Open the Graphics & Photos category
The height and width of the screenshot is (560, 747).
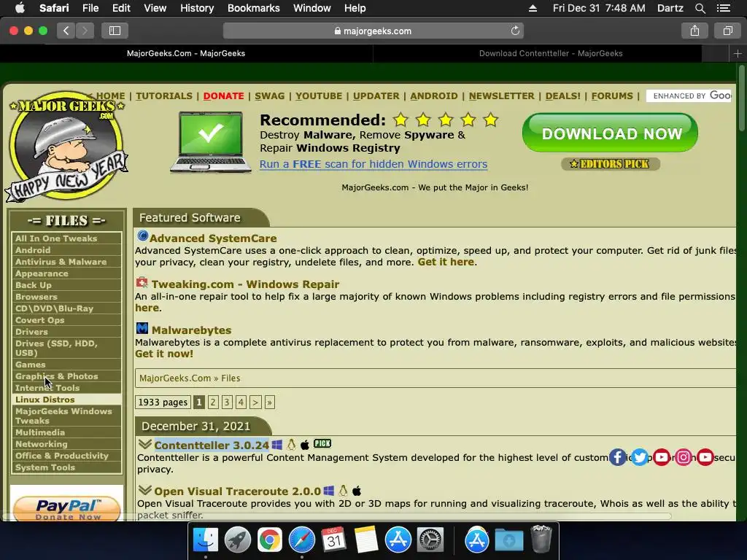(66, 376)
